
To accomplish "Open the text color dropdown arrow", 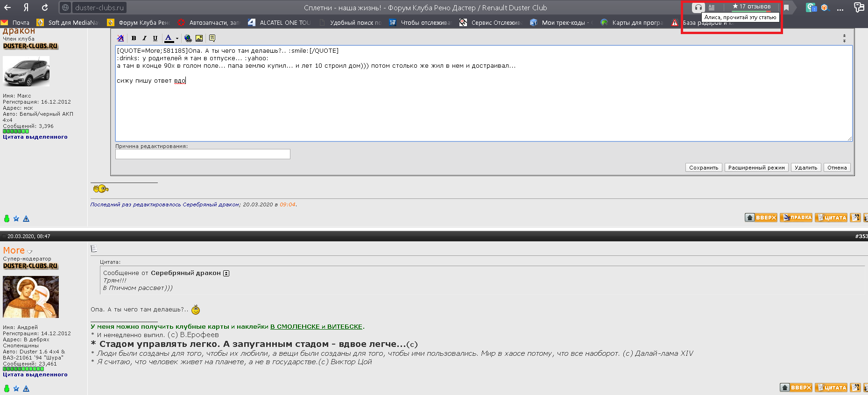I will 177,39.
